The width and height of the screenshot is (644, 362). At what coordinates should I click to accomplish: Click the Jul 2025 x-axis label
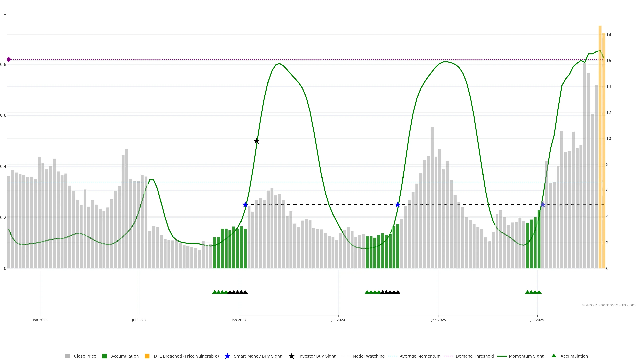click(537, 320)
